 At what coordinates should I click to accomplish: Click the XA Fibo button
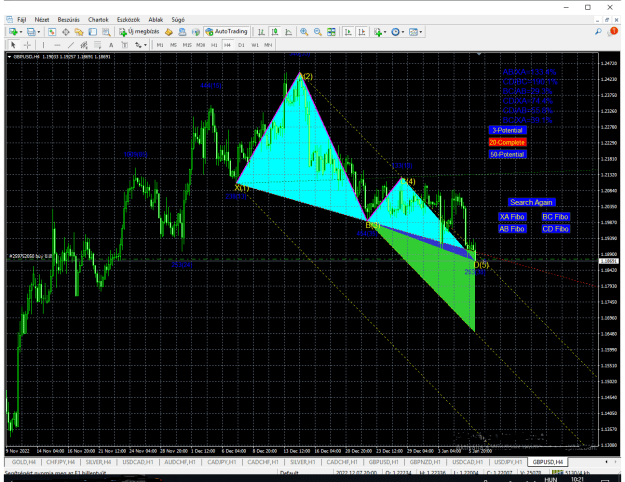[x=512, y=217]
